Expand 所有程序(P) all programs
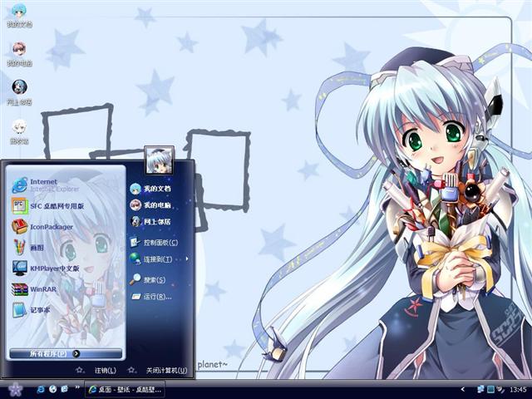The height and width of the screenshot is (399, 532). [66, 353]
